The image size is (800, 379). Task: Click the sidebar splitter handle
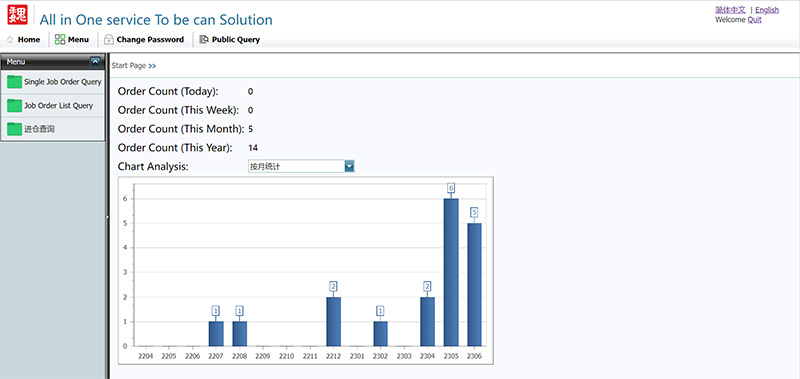tap(107, 217)
